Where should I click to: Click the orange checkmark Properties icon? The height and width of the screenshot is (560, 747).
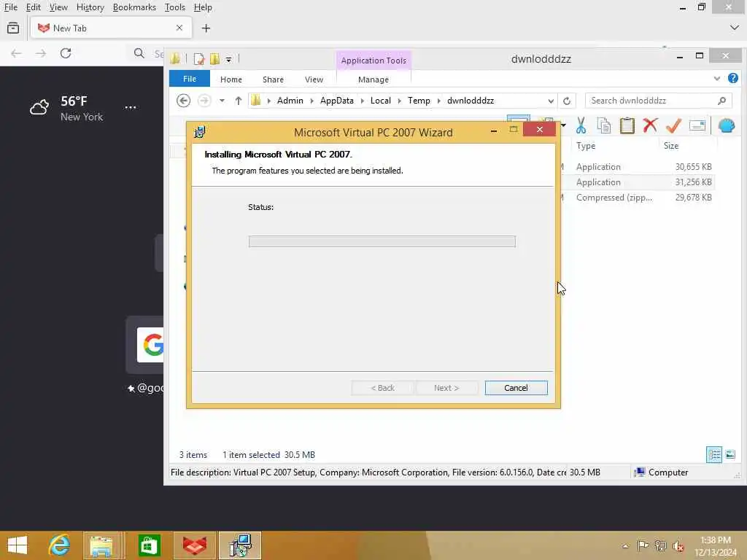(673, 125)
